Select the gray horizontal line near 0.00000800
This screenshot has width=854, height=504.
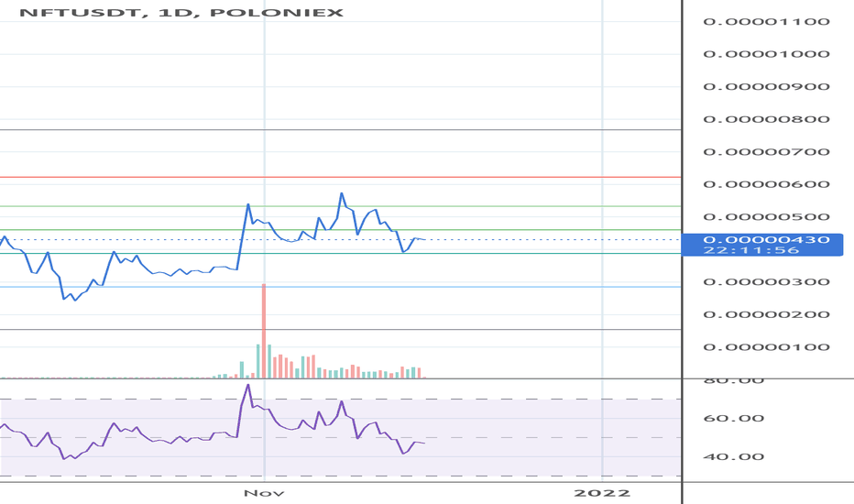(x=340, y=130)
